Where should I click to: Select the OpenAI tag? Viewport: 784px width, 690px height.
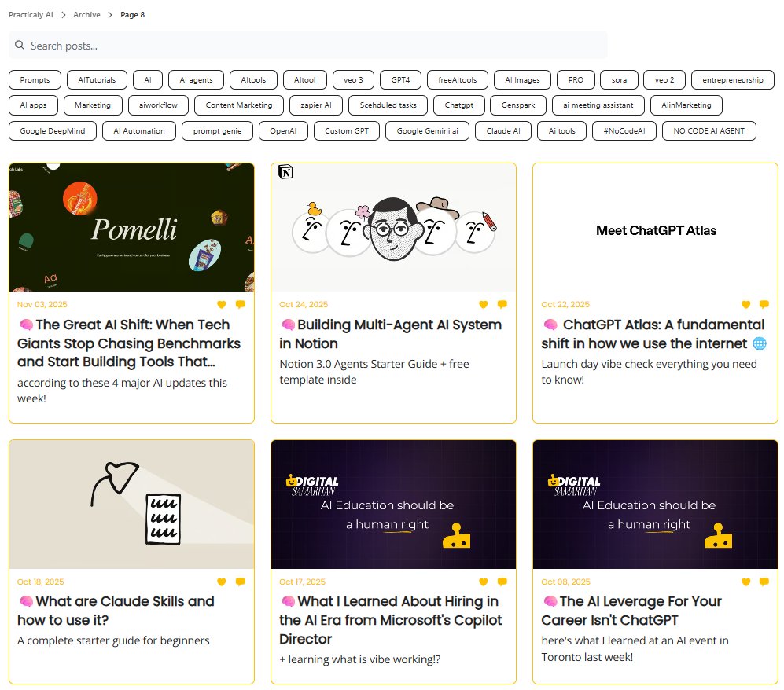coord(284,131)
